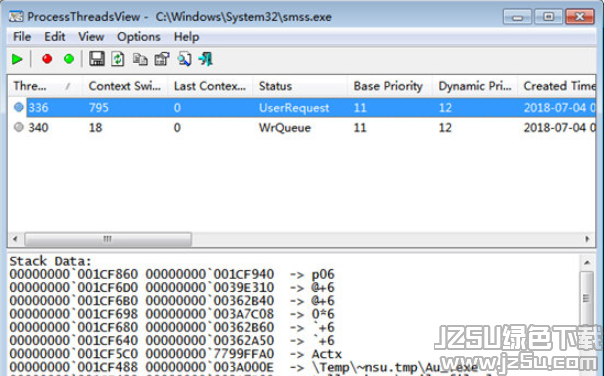Sort by Last Context column header

(x=210, y=86)
